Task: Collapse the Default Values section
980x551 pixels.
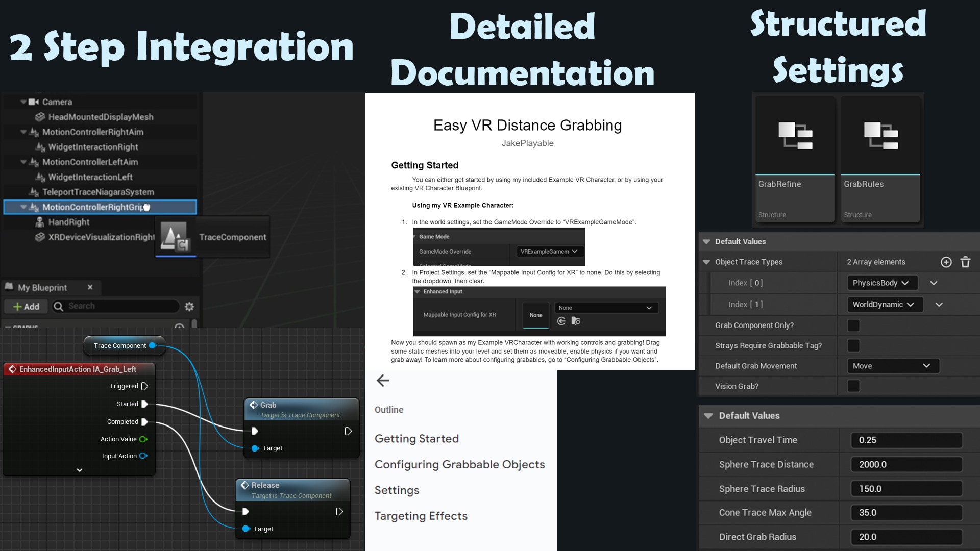Action: click(707, 241)
